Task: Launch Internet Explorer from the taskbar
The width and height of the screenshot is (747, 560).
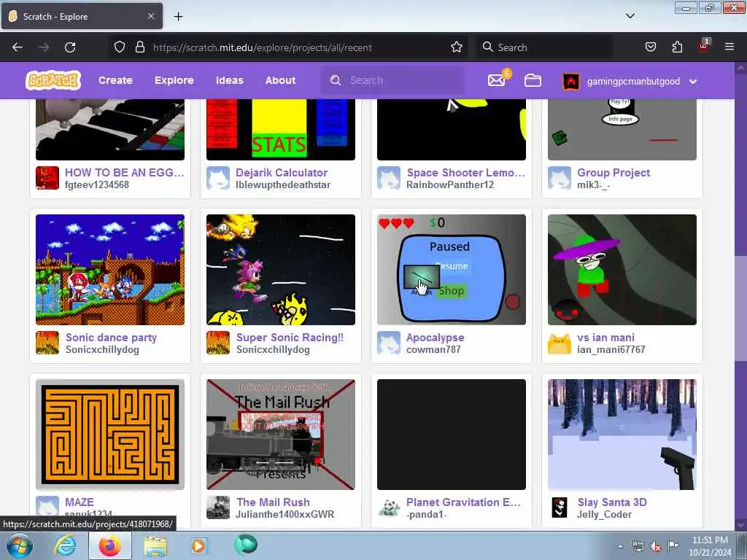Action: (65, 545)
